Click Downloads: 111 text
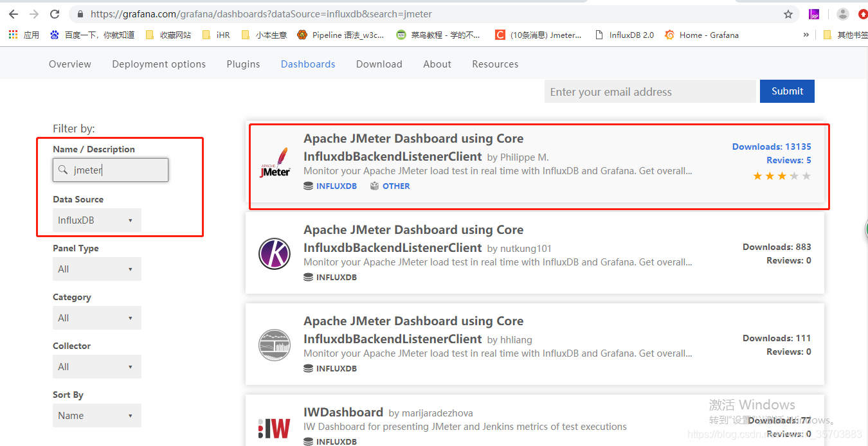Image resolution: width=868 pixels, height=446 pixels. pos(777,338)
